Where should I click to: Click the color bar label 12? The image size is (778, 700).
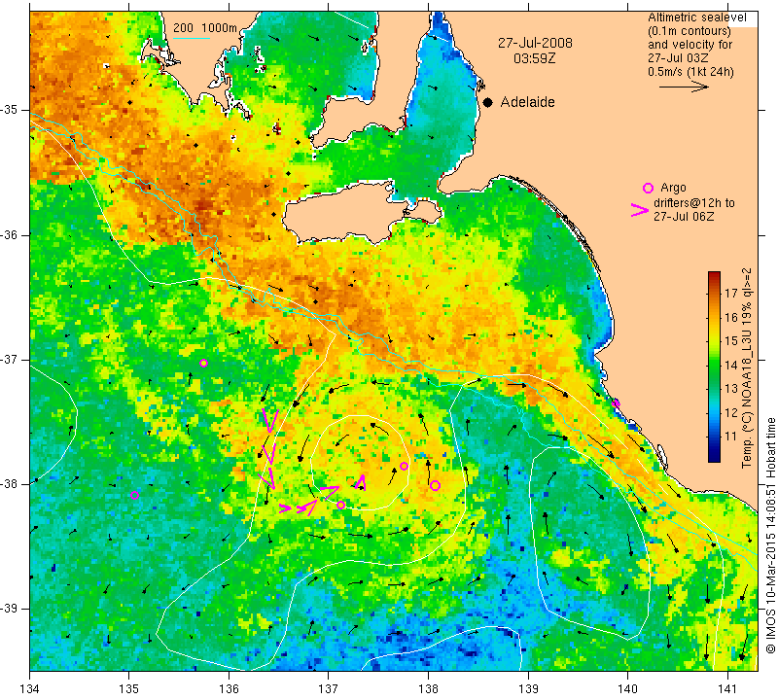pyautogui.click(x=731, y=412)
